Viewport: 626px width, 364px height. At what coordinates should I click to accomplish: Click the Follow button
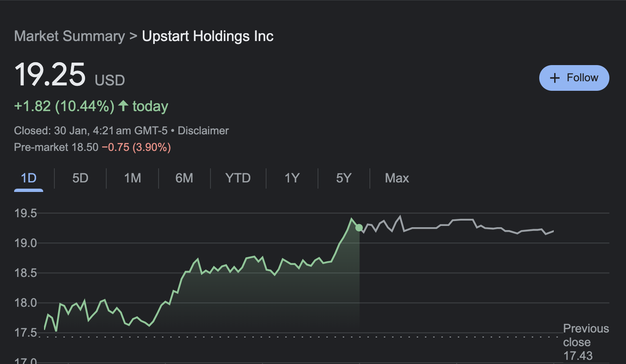(x=574, y=78)
